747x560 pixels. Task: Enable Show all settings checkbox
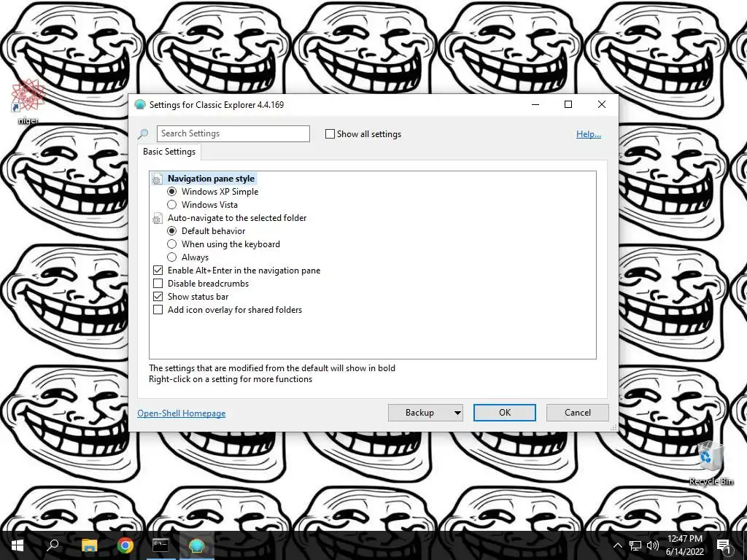330,134
